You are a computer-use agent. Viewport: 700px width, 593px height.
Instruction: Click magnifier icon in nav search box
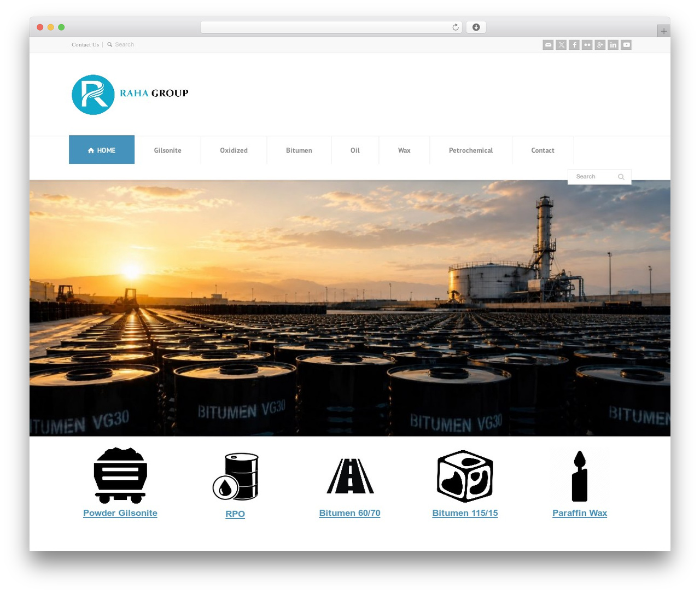click(621, 177)
